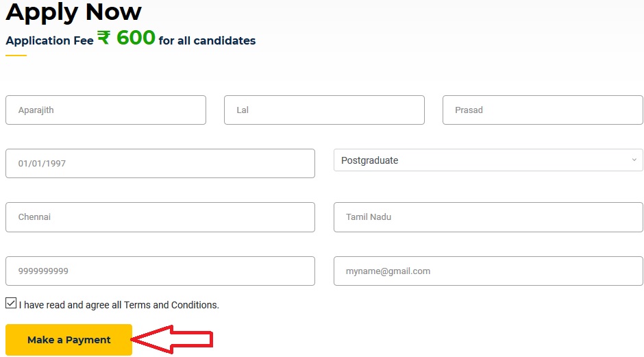Click the last name field showing Prasad
Screen dimensions: 644x357
[x=543, y=110]
